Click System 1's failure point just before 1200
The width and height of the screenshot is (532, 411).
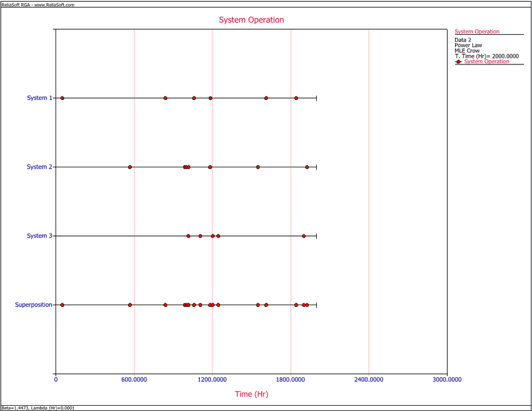[210, 98]
